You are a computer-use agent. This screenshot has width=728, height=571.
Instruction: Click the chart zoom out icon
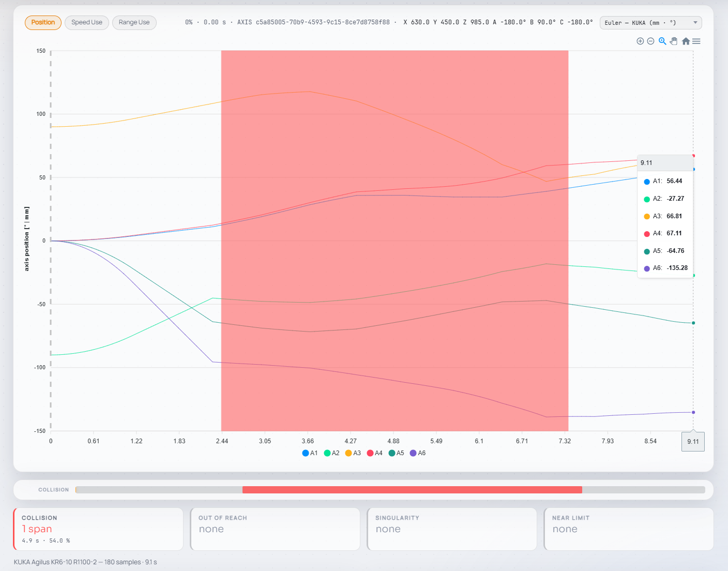coord(650,41)
